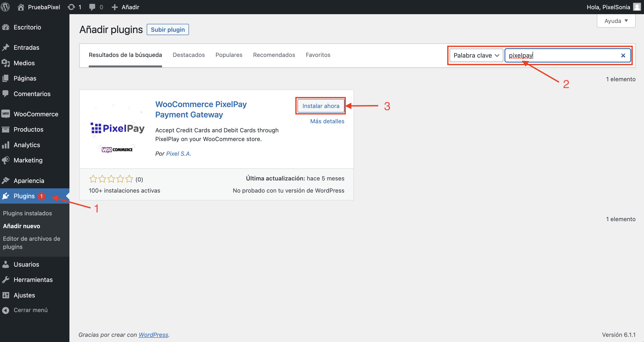Click the Productos box icon
This screenshot has width=644, height=342.
pyautogui.click(x=5, y=129)
